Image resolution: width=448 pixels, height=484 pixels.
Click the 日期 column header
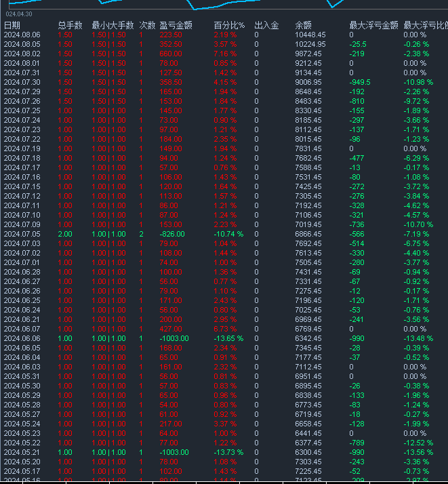coord(12,25)
